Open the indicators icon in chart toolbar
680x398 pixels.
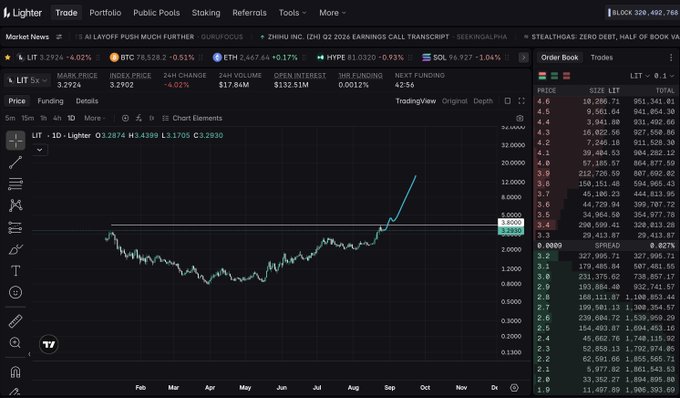tap(139, 118)
